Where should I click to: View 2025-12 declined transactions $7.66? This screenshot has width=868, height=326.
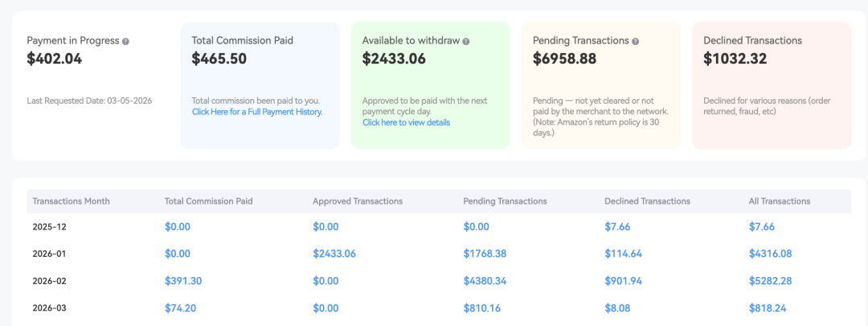[x=617, y=227]
